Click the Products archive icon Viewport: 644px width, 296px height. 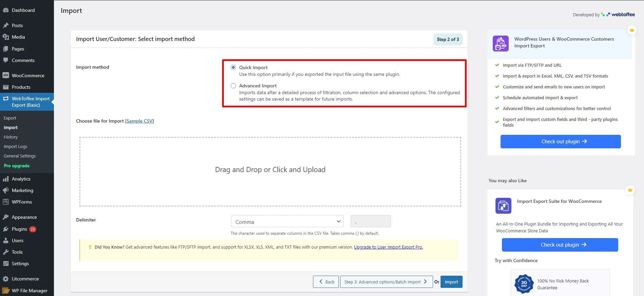6,87
